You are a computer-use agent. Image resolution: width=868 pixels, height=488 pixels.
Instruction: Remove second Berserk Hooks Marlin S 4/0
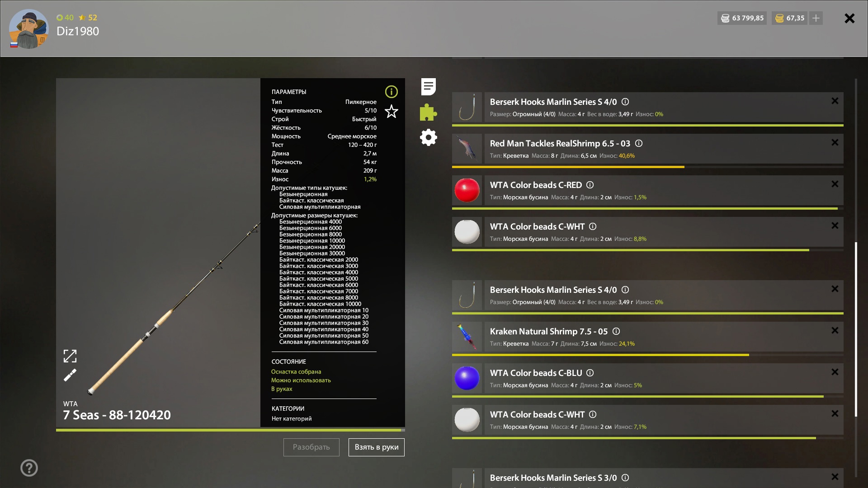[x=835, y=289]
